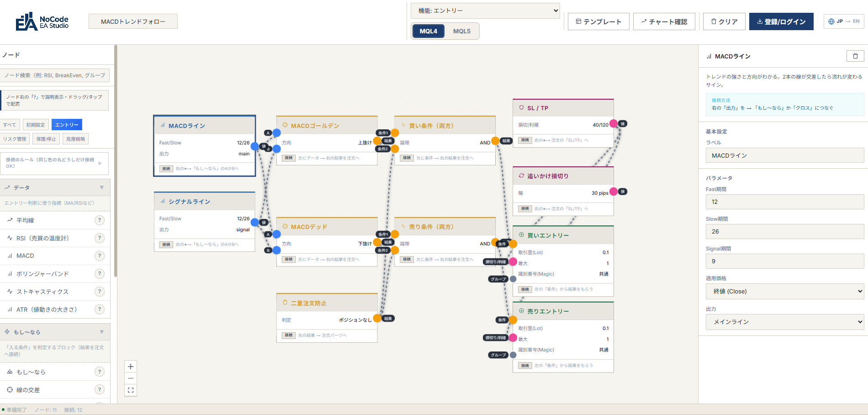Click the 登録/ログイン button
This screenshot has height=415, width=868.
[781, 21]
